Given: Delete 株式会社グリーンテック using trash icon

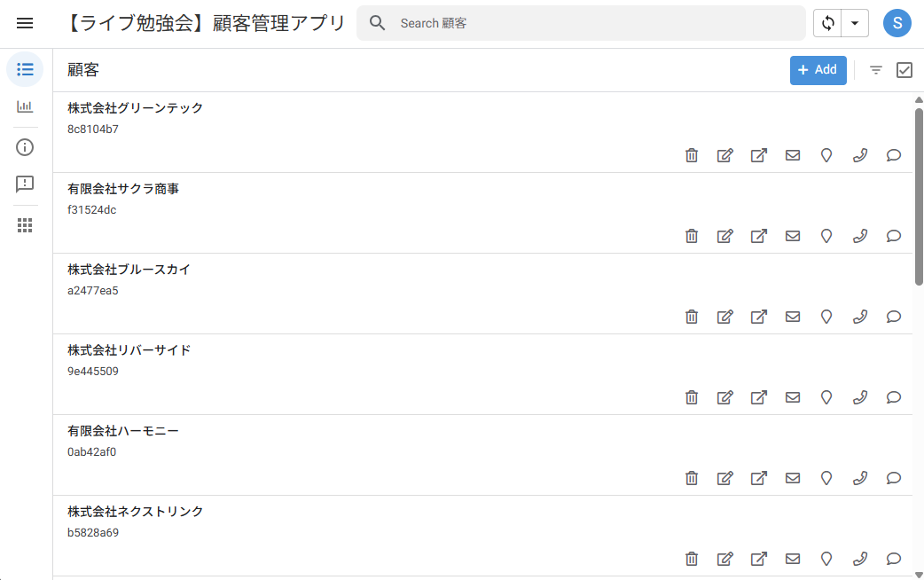Looking at the screenshot, I should click(x=692, y=155).
